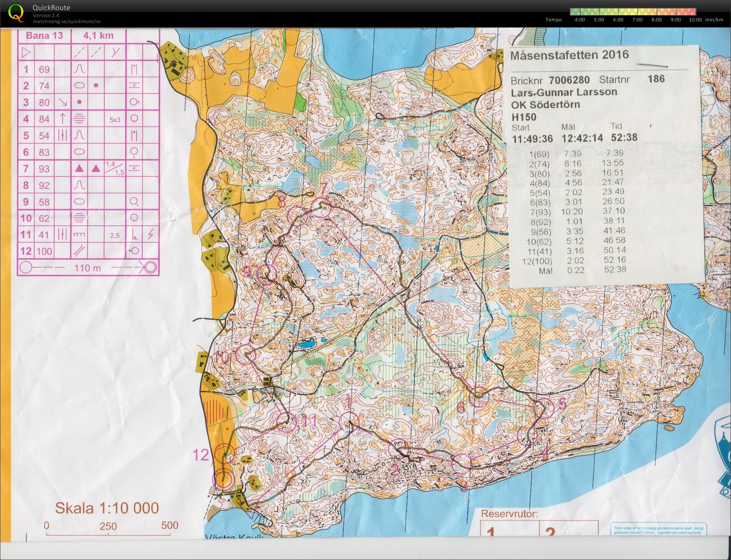
Task: Click control code 92 in description row 8
Action: 44,185
